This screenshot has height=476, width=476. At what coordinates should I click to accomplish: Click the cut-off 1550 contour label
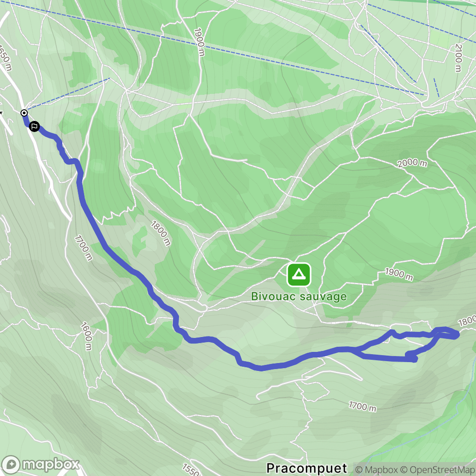(191, 469)
